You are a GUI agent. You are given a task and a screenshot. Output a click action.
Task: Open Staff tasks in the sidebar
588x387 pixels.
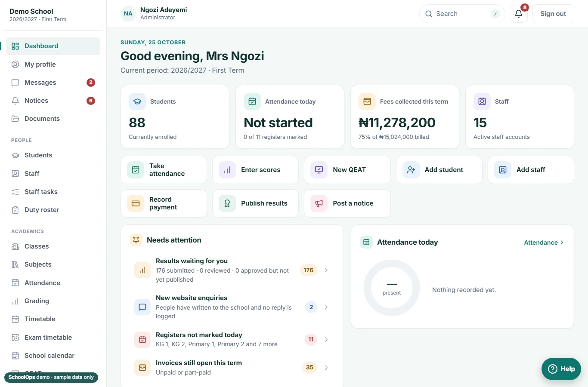[x=53, y=192]
